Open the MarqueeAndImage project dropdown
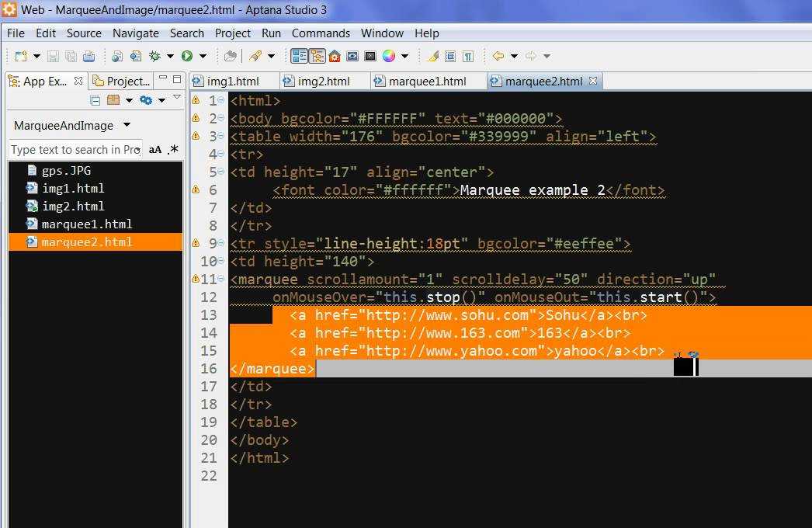 [127, 125]
